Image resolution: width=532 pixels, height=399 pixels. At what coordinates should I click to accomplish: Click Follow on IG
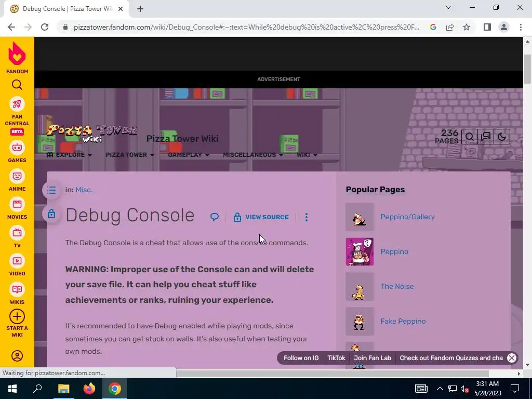(301, 358)
